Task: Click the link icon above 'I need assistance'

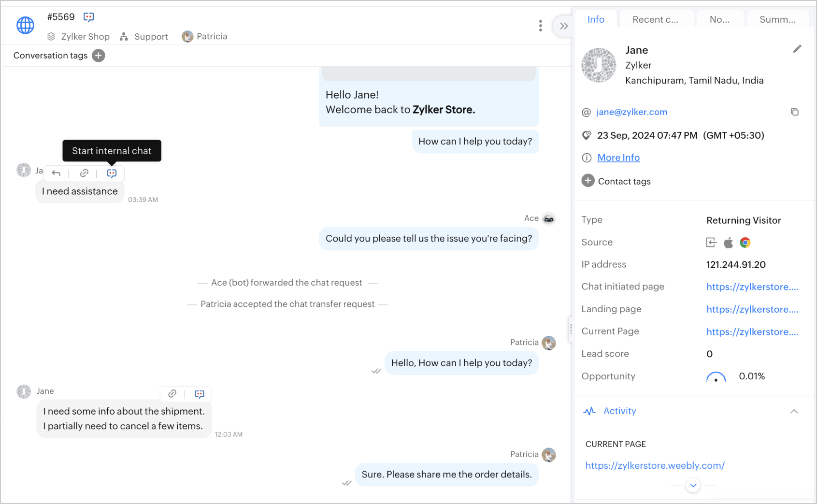Action: (84, 173)
